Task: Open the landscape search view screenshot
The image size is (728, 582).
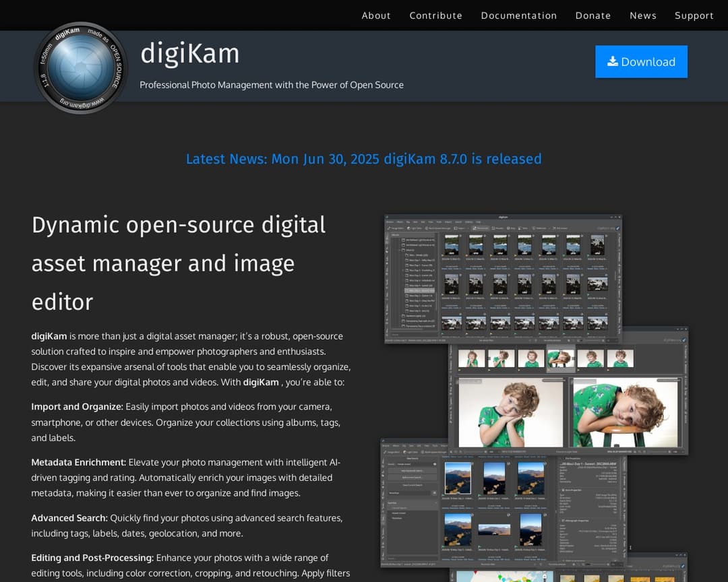Action: pyautogui.click(x=504, y=503)
